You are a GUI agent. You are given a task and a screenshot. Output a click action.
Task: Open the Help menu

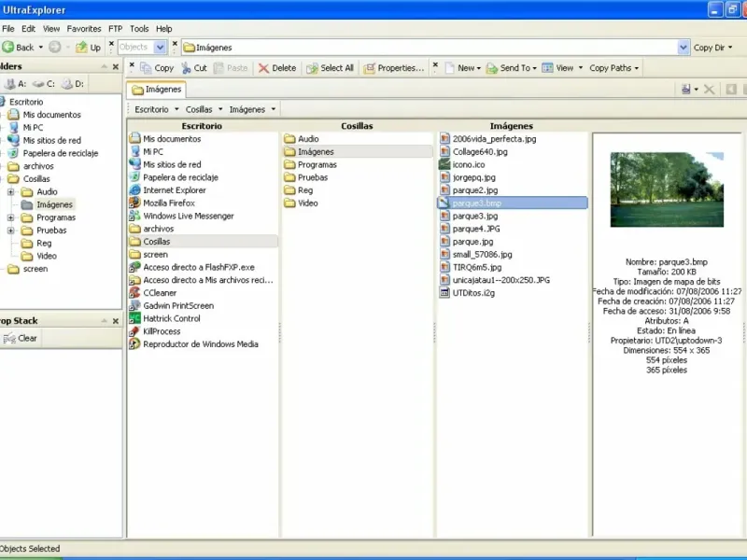pos(164,29)
